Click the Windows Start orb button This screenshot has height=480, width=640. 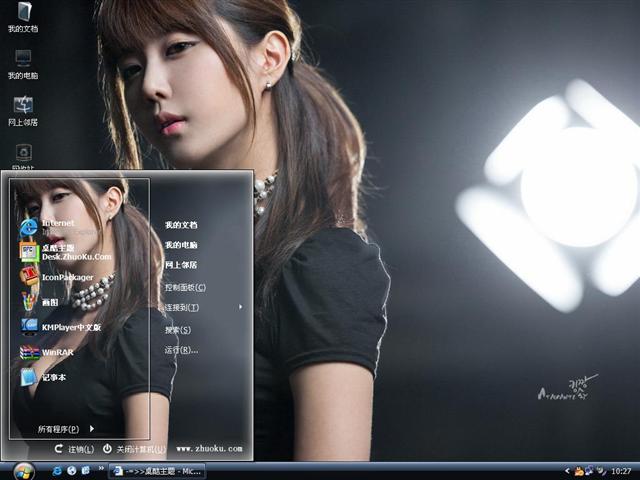pyautogui.click(x=24, y=471)
